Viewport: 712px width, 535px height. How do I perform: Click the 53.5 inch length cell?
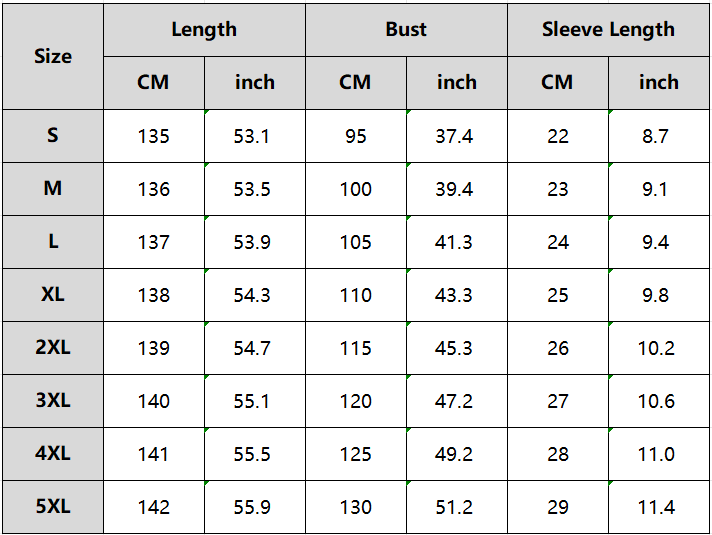click(252, 189)
